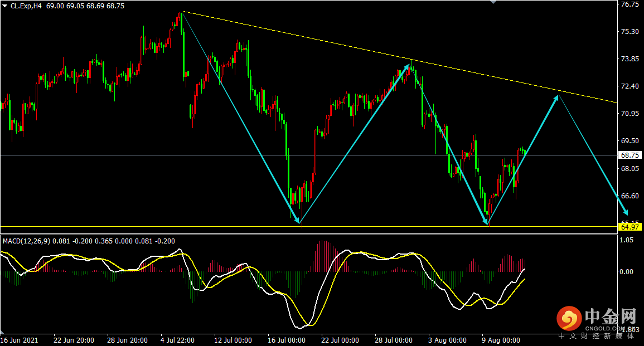
Task: Select the 22 Jul 00:00 time label
Action: click(340, 340)
